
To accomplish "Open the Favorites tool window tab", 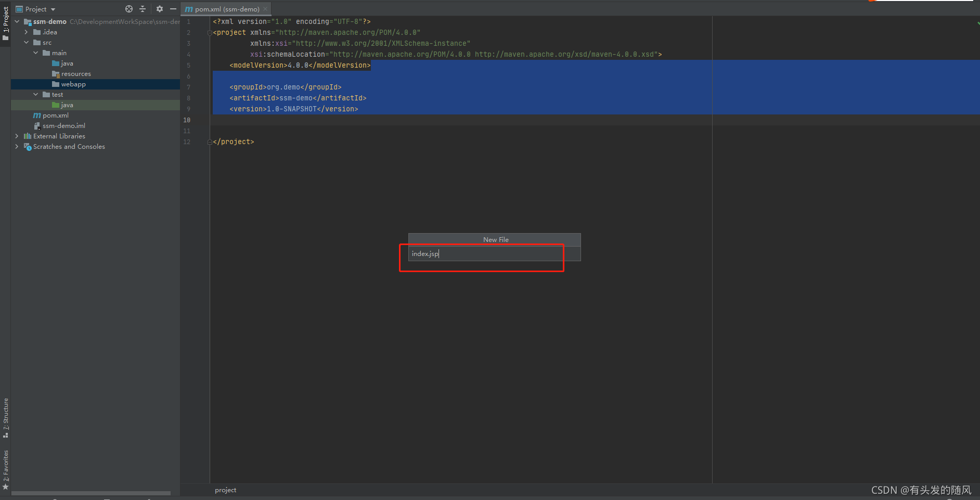I will click(x=5, y=469).
